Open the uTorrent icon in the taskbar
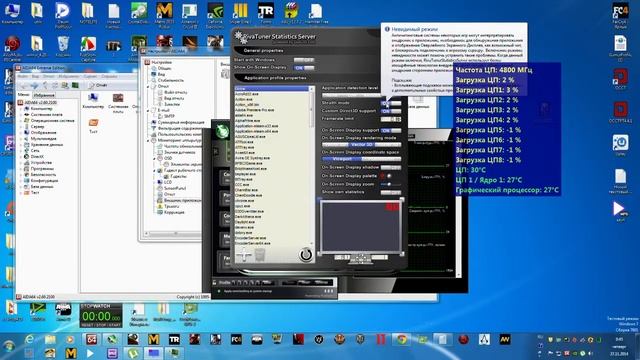The width and height of the screenshot is (640, 360). pyautogui.click(x=133, y=353)
